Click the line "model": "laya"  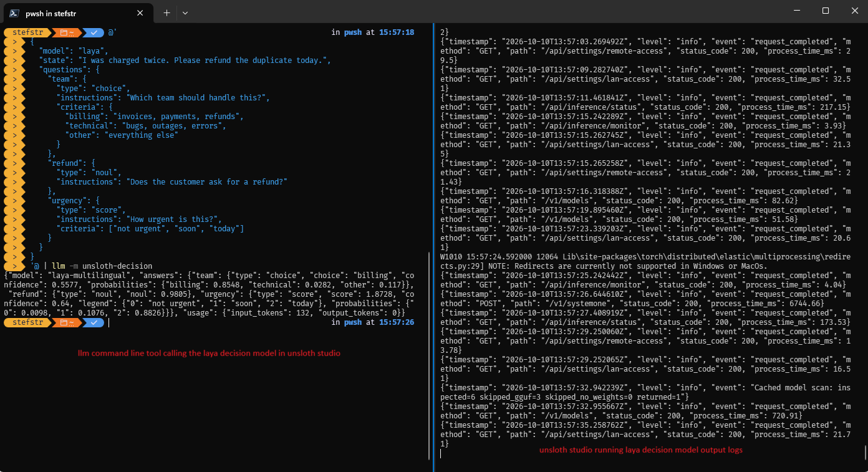[74, 51]
